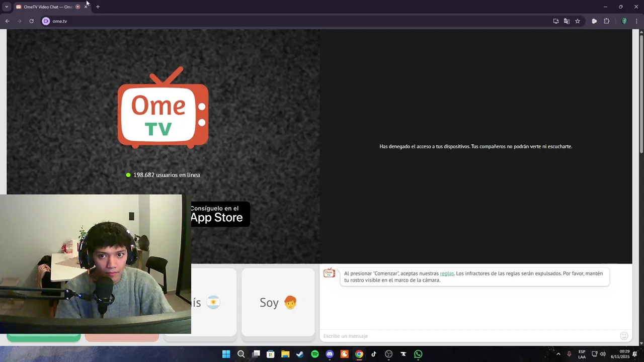The height and width of the screenshot is (362, 644).
Task: Go back to the previous page
Action: click(x=8, y=21)
